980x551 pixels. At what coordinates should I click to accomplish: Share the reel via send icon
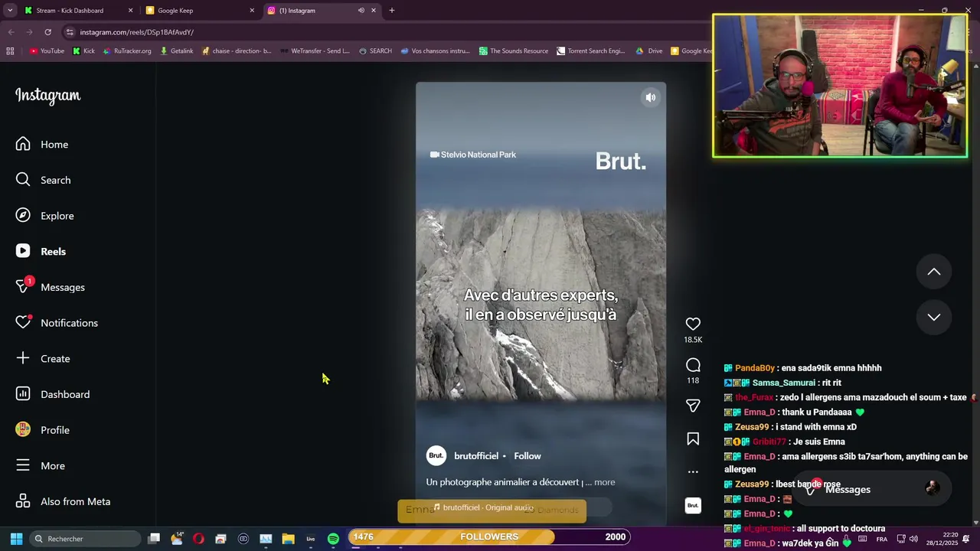[x=693, y=406]
